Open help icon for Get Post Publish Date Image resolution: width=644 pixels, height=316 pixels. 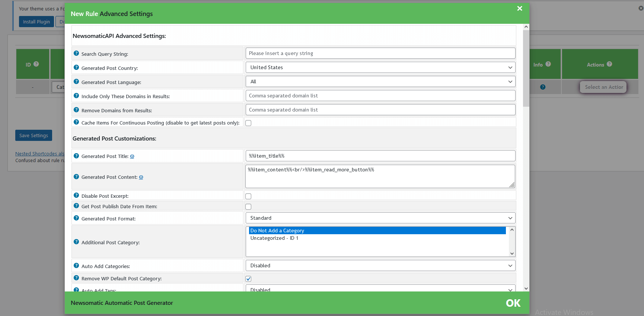tap(76, 206)
